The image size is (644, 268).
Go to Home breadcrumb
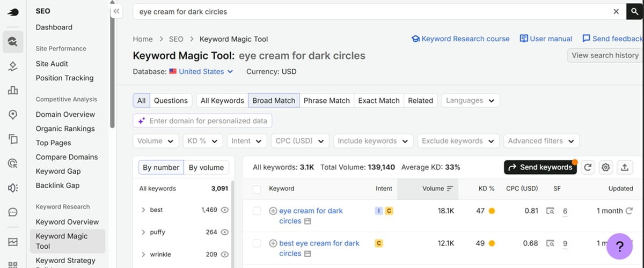143,39
